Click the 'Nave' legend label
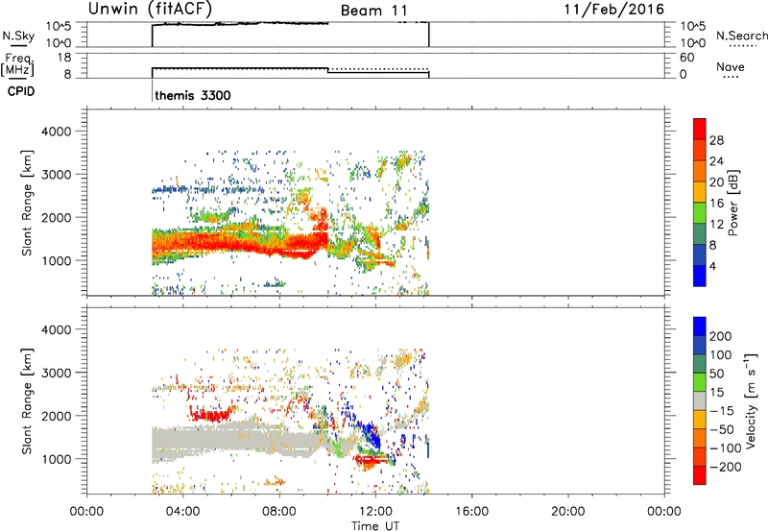Viewport: 768px width, 532px height. click(x=731, y=67)
